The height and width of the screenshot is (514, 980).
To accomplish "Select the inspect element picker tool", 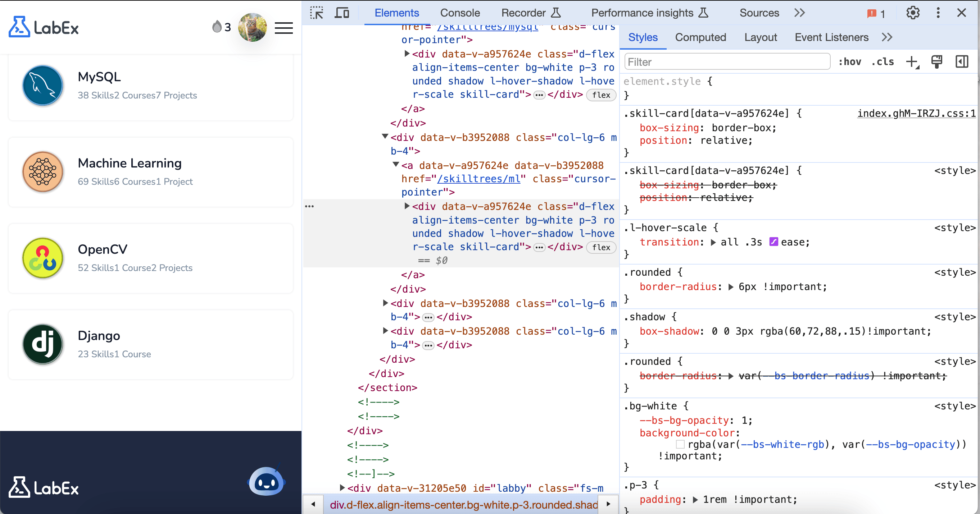I will pyautogui.click(x=317, y=13).
